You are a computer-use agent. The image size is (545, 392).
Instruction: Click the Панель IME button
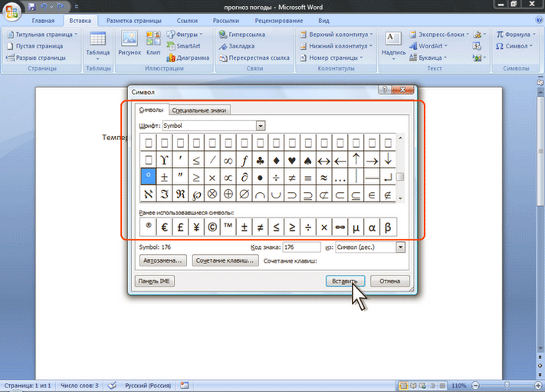[x=154, y=281]
